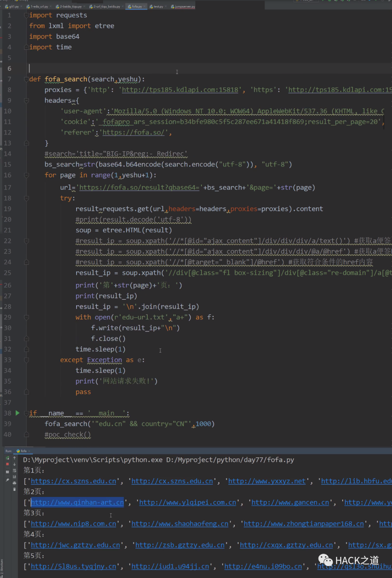Open the git1.py editor tab
392x578 pixels.
click(12, 7)
